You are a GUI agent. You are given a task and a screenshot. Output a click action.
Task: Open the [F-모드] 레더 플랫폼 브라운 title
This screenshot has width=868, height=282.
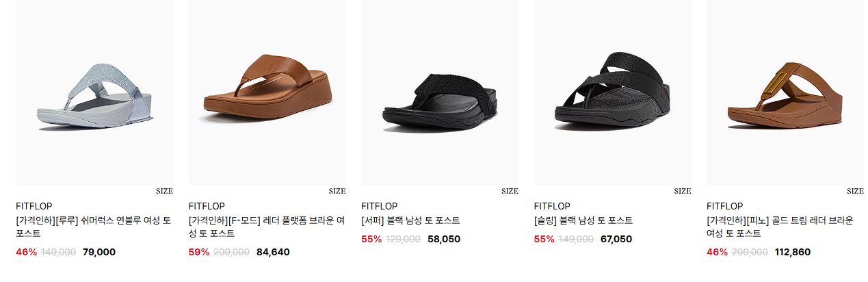click(x=267, y=227)
